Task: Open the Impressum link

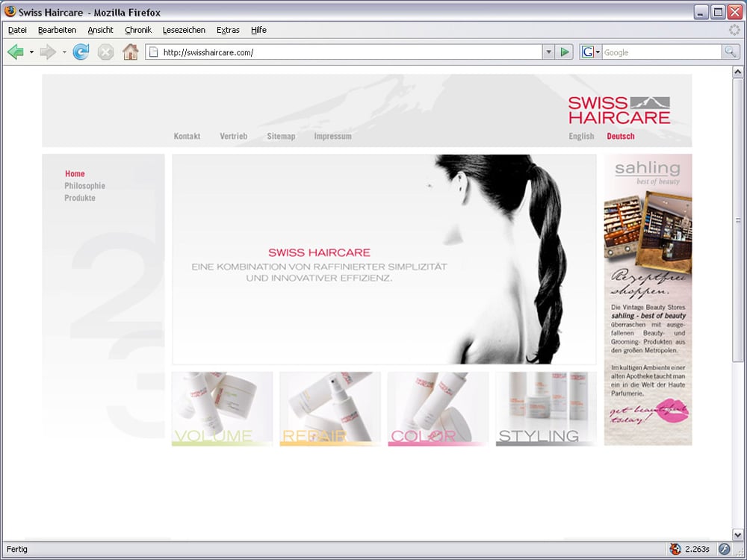Action: tap(332, 136)
